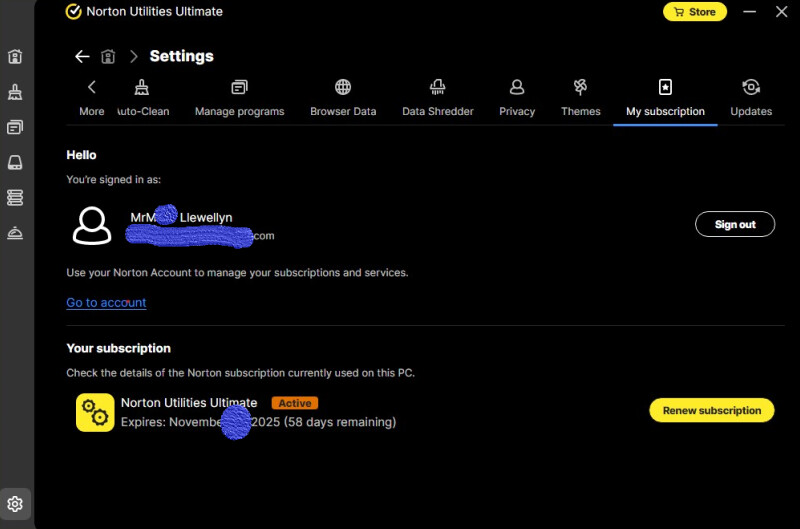Screen dimensions: 800x529
Task: Click the home icon in the breadcrumb
Action: [x=108, y=56]
